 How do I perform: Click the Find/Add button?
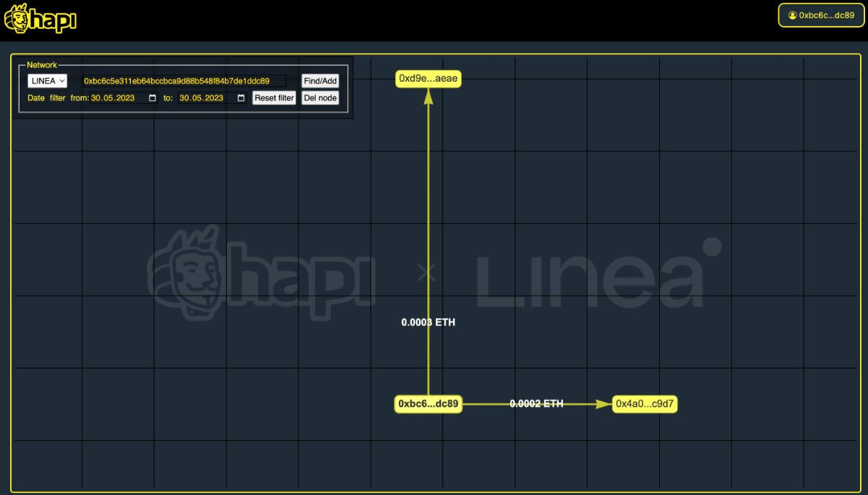tap(320, 81)
